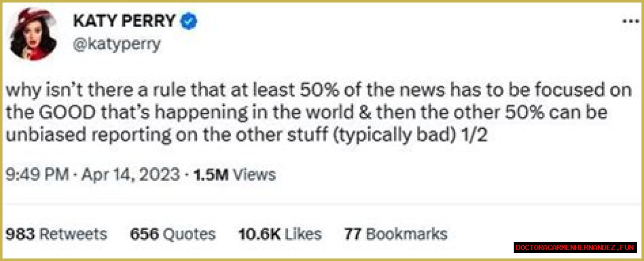Open the three-dot more options menu

pos(630,22)
